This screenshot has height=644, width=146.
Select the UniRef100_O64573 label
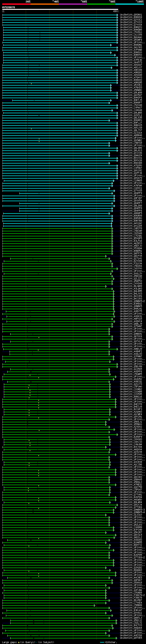pos(131,63)
